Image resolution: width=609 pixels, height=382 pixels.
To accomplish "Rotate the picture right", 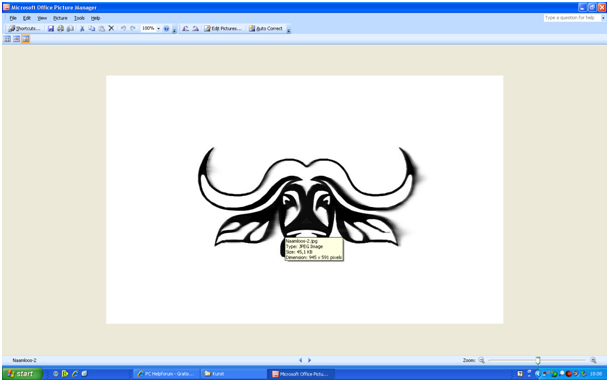I will [195, 28].
